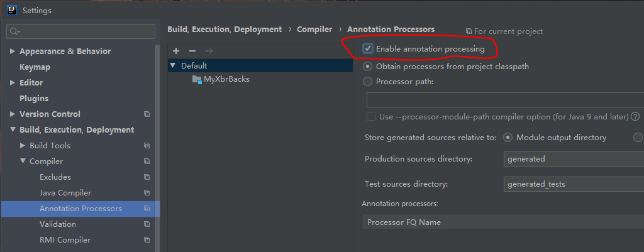
Task: Click the add profile plus icon
Action: point(176,51)
